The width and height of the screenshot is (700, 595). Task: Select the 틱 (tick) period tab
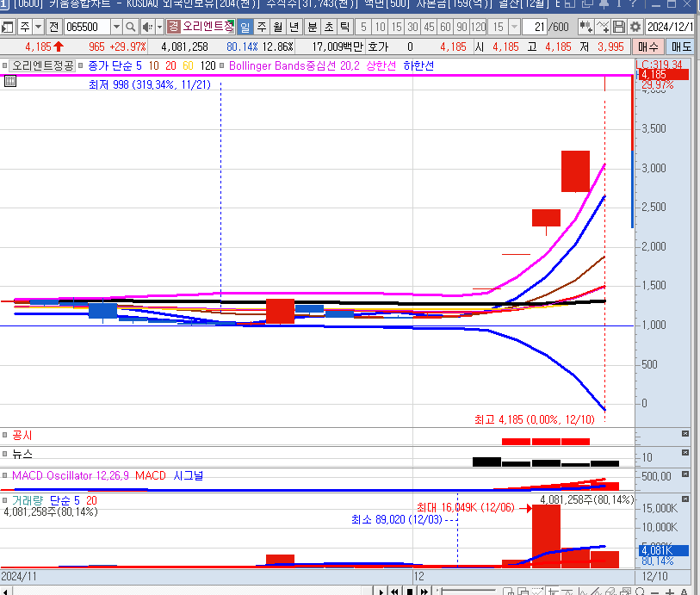[345, 27]
